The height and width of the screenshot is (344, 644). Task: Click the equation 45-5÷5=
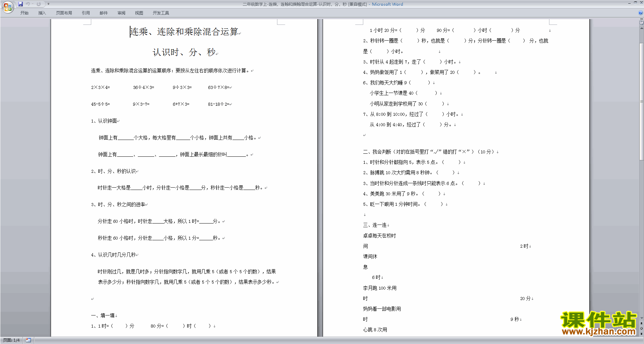pos(100,104)
